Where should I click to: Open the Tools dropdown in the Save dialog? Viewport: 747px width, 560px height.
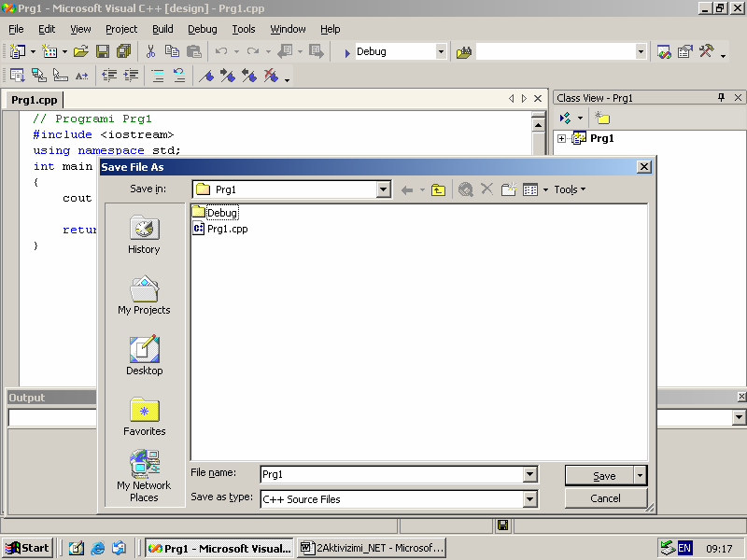pyautogui.click(x=570, y=189)
